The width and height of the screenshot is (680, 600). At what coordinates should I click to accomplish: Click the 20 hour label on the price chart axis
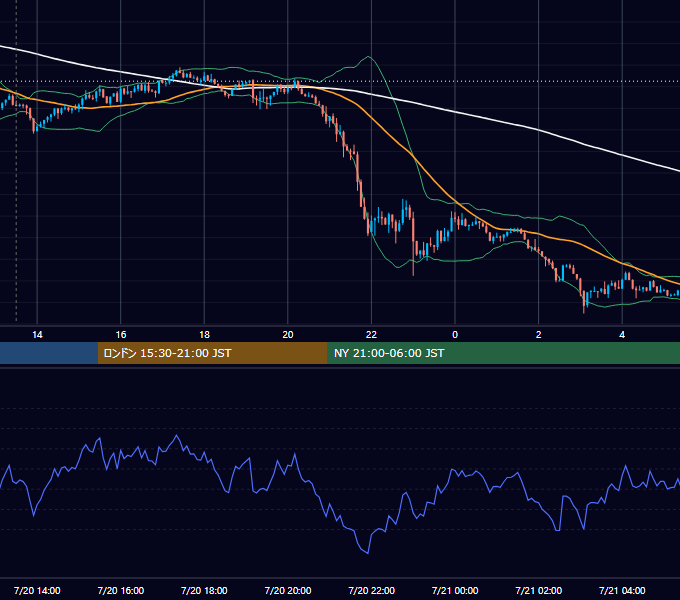coord(288,335)
